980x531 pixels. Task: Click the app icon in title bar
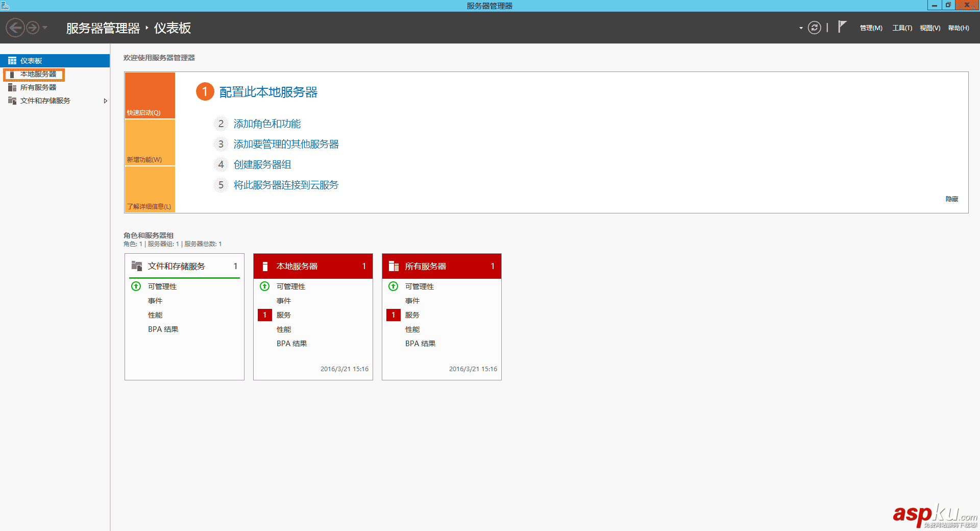[5, 6]
